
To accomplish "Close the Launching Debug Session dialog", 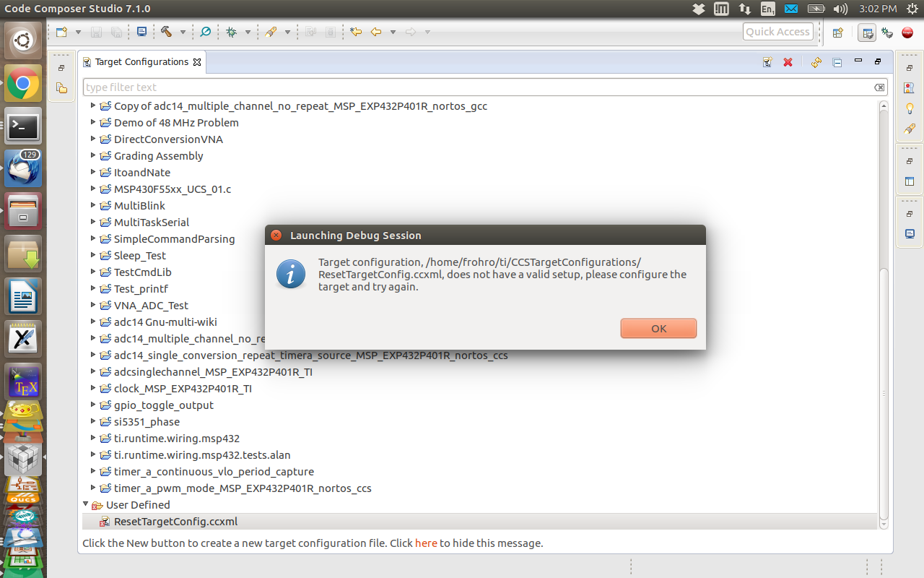I will pos(276,236).
